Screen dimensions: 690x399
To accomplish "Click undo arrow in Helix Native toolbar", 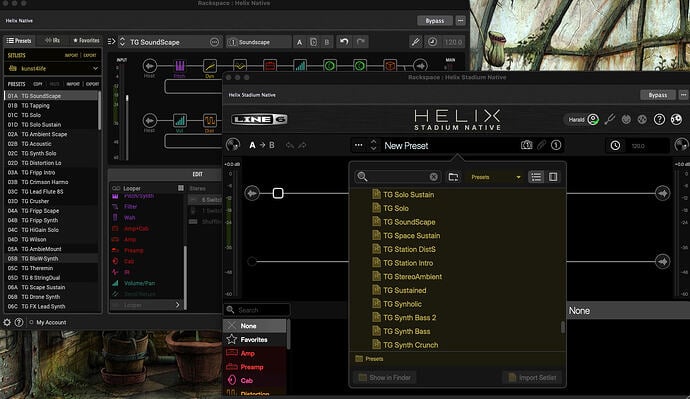I will (344, 41).
